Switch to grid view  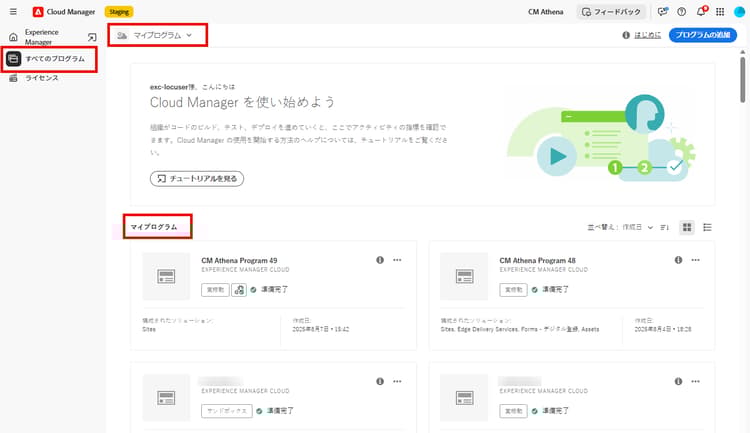pos(687,227)
